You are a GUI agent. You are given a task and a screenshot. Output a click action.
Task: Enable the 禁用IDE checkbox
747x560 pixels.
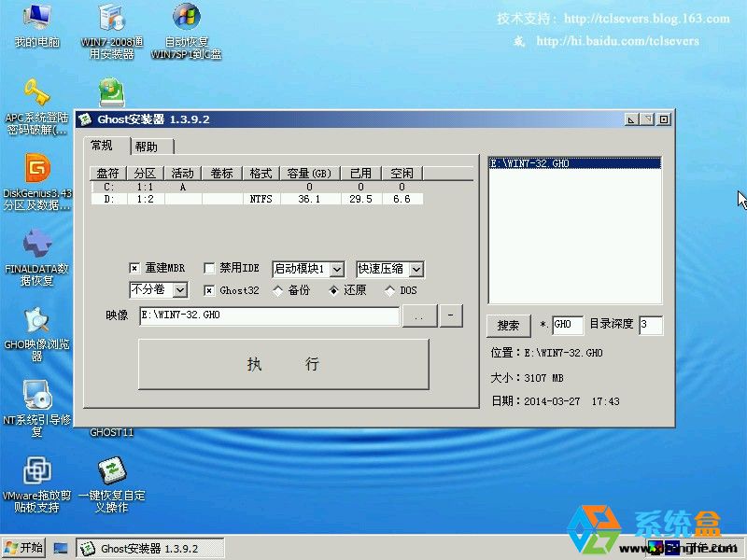(209, 269)
